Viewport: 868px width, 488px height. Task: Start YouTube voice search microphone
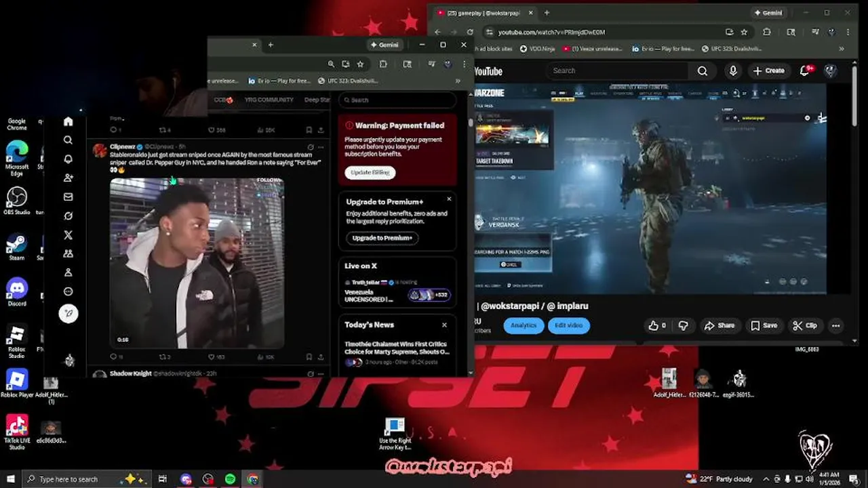click(733, 70)
